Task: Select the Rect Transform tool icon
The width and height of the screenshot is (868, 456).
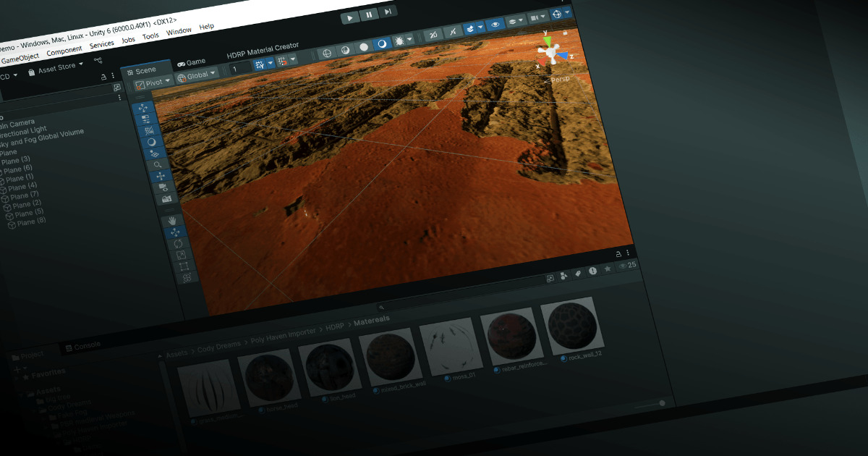Action: [183, 265]
